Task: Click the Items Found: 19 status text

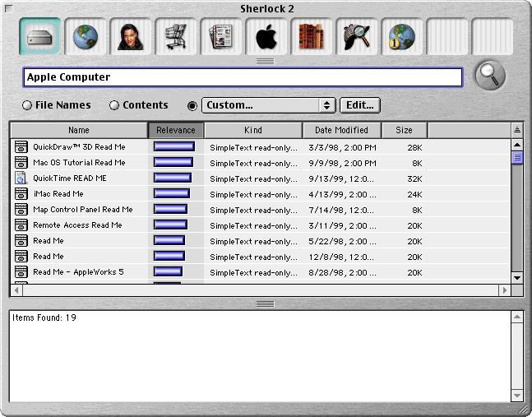Action: (44, 317)
